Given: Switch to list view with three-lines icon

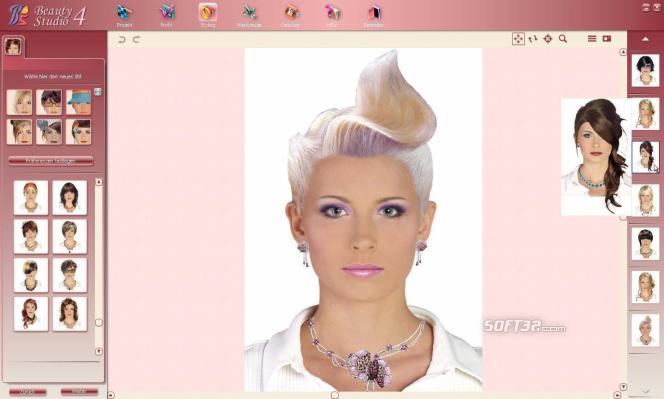Looking at the screenshot, I should tap(592, 39).
